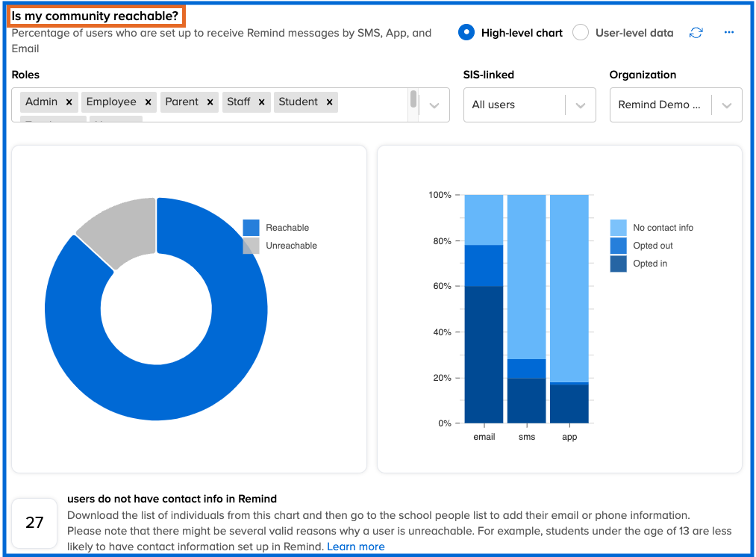The height and width of the screenshot is (557, 756).
Task: Click the No contact info legend swatch
Action: (618, 228)
